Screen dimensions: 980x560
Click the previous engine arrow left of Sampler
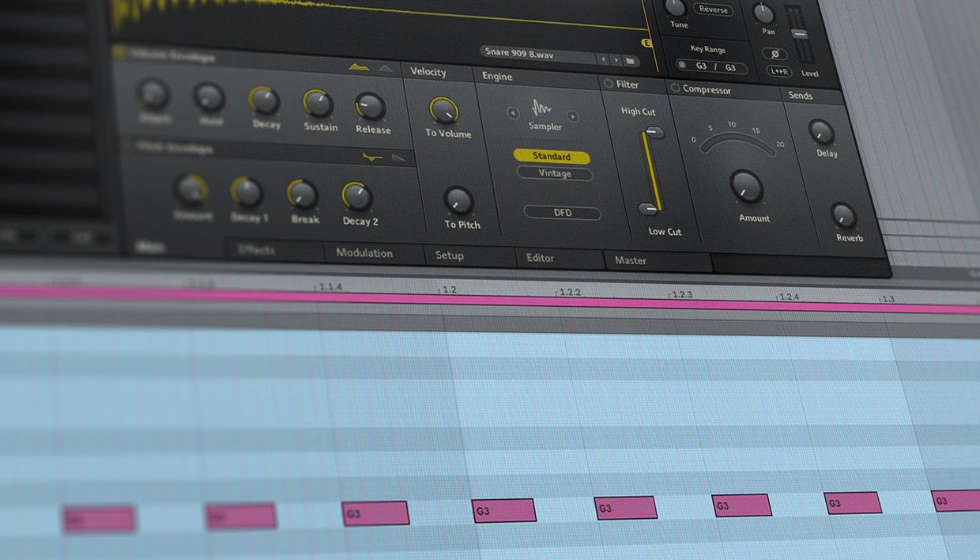(x=514, y=114)
